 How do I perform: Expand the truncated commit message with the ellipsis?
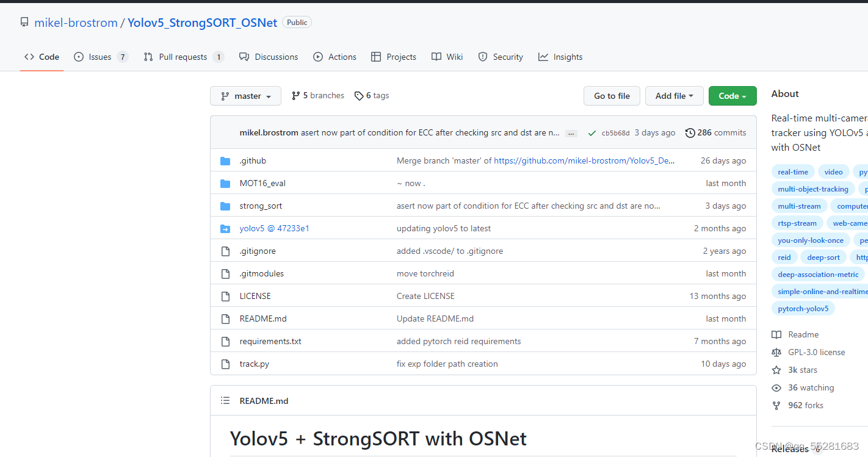[571, 132]
